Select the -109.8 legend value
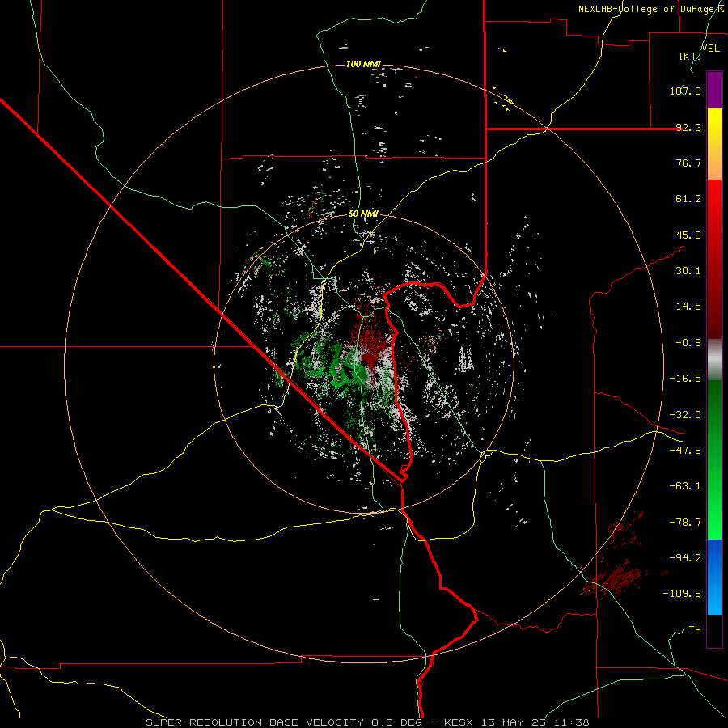The image size is (728, 728). tap(682, 594)
